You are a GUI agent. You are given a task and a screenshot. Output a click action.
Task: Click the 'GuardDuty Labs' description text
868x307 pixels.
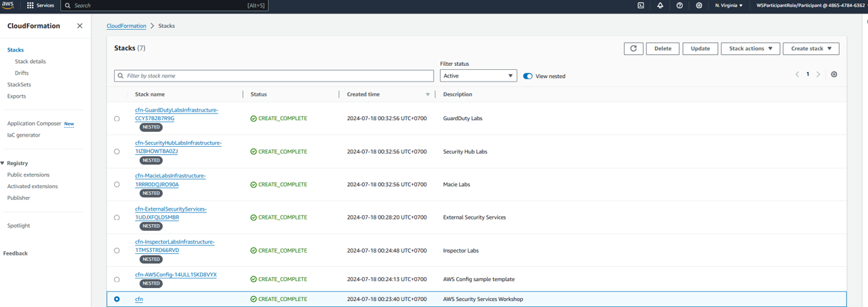pyautogui.click(x=462, y=118)
